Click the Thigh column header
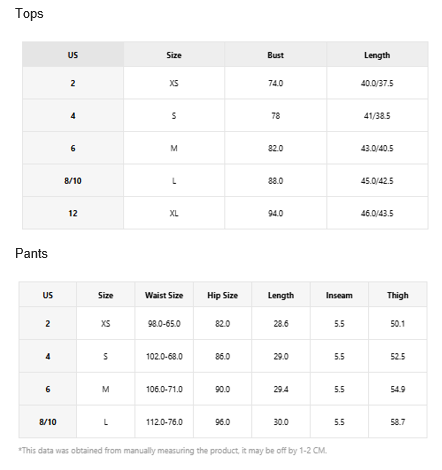 pos(397,295)
